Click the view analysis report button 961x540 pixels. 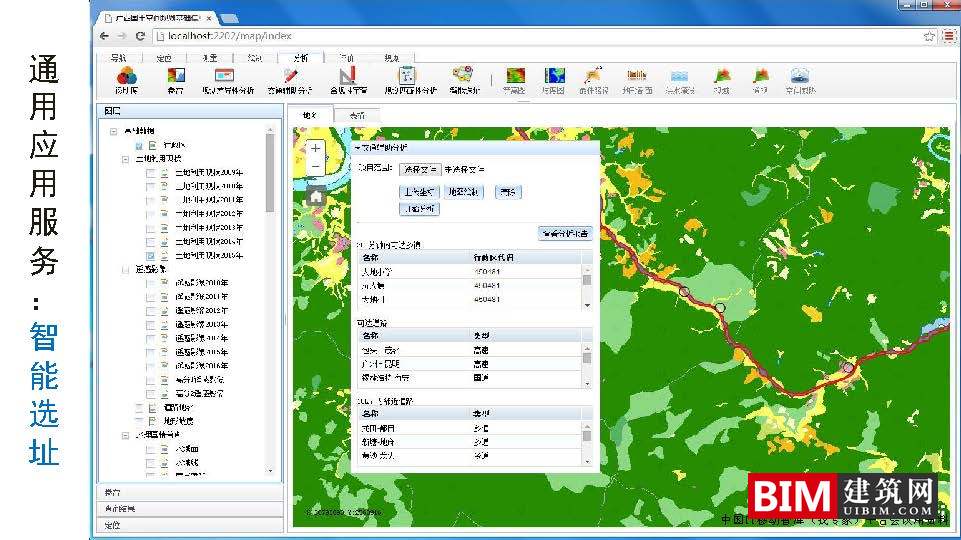tap(565, 233)
